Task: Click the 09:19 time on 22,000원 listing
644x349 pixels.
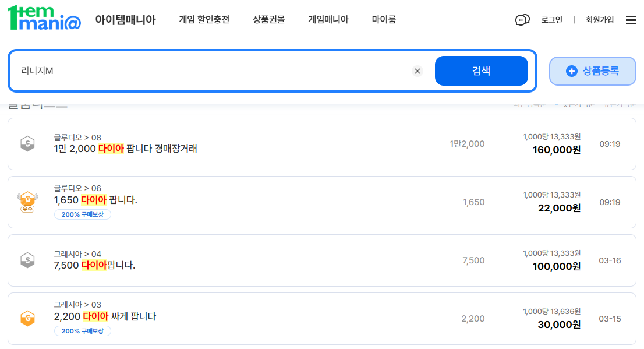Action: pos(610,202)
